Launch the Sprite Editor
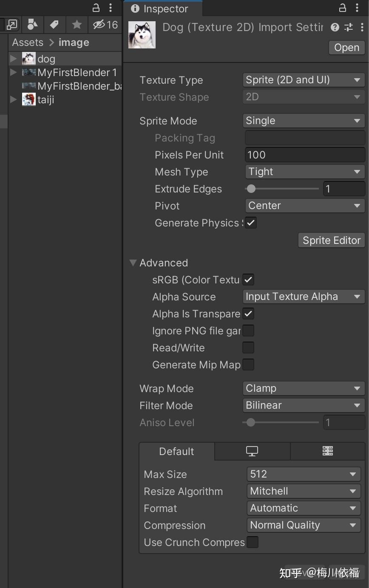 pyautogui.click(x=331, y=240)
